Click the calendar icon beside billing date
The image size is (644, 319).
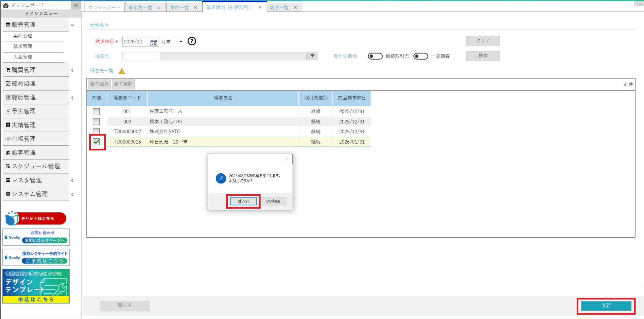pyautogui.click(x=154, y=42)
